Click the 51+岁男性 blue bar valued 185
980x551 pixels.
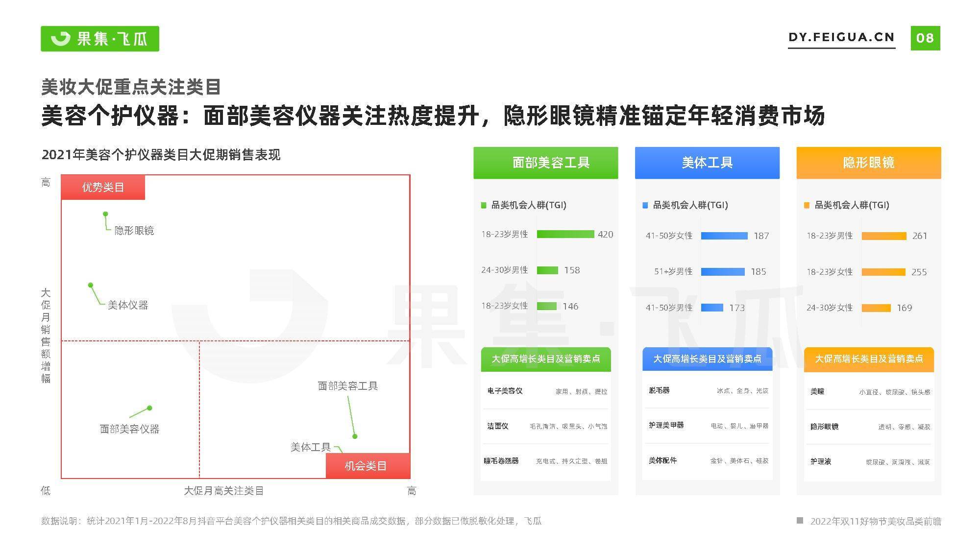(723, 272)
